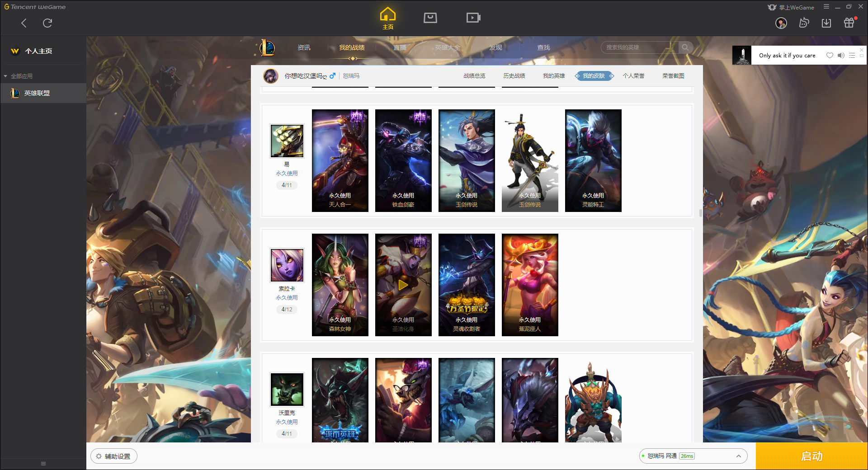
Task: Switch to 我的英雄 sub-tab
Action: [554, 76]
